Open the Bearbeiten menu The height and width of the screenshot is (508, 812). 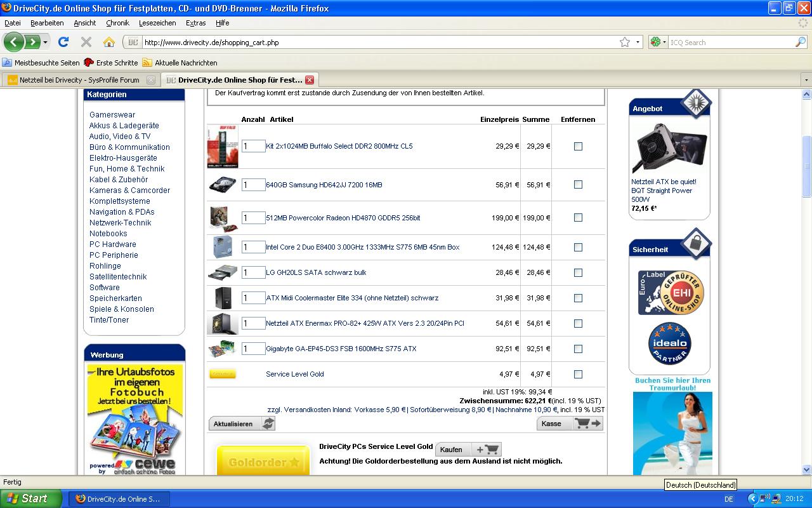coord(47,23)
